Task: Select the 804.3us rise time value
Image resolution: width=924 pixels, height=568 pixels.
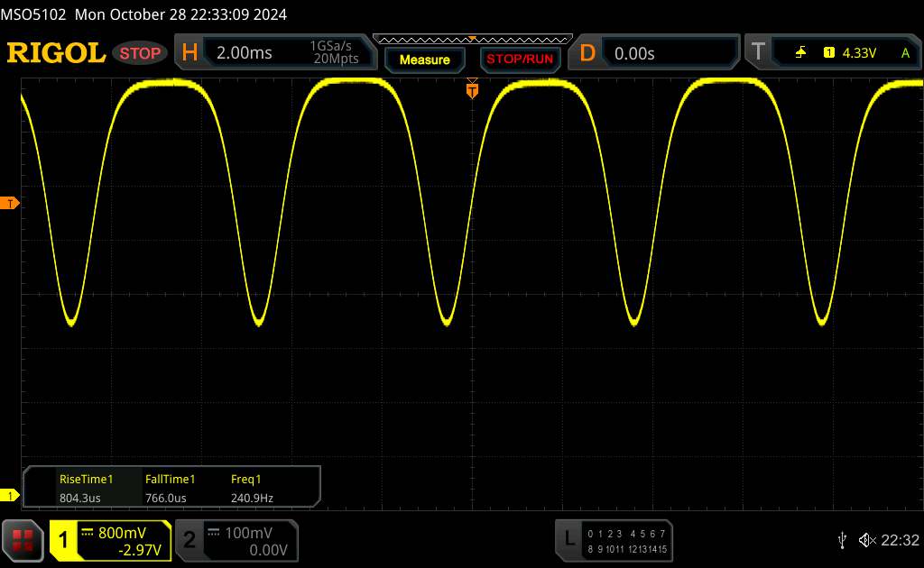Action: [x=80, y=498]
